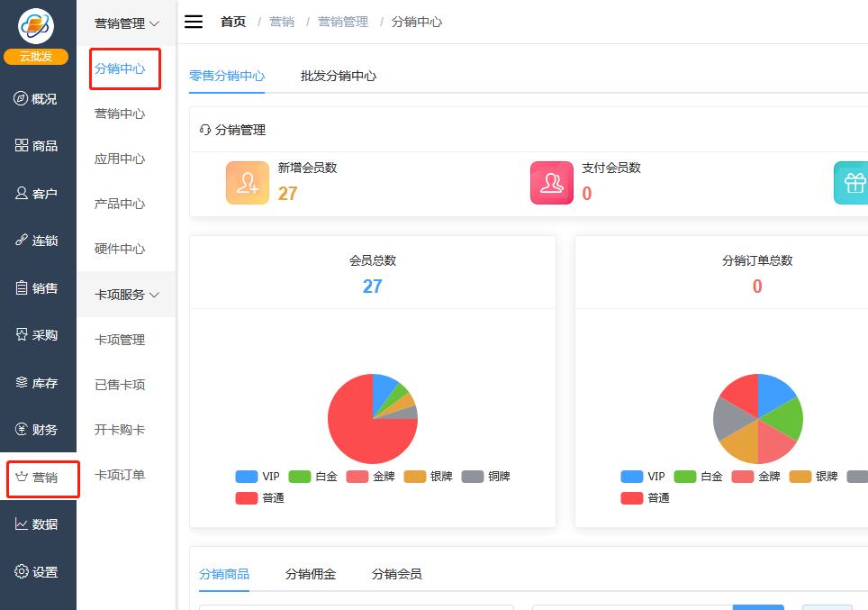Open 卡项管理 in the submenu
This screenshot has width=868, height=610.
(x=120, y=340)
